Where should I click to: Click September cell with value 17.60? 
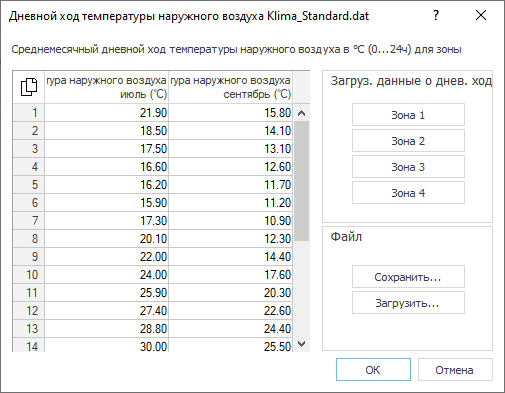231,275
